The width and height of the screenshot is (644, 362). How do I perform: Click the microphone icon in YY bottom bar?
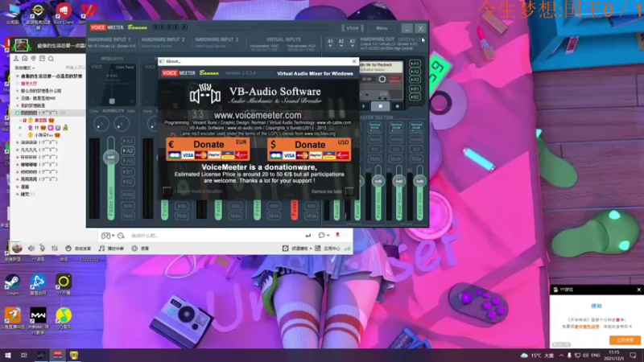pyautogui.click(x=43, y=249)
